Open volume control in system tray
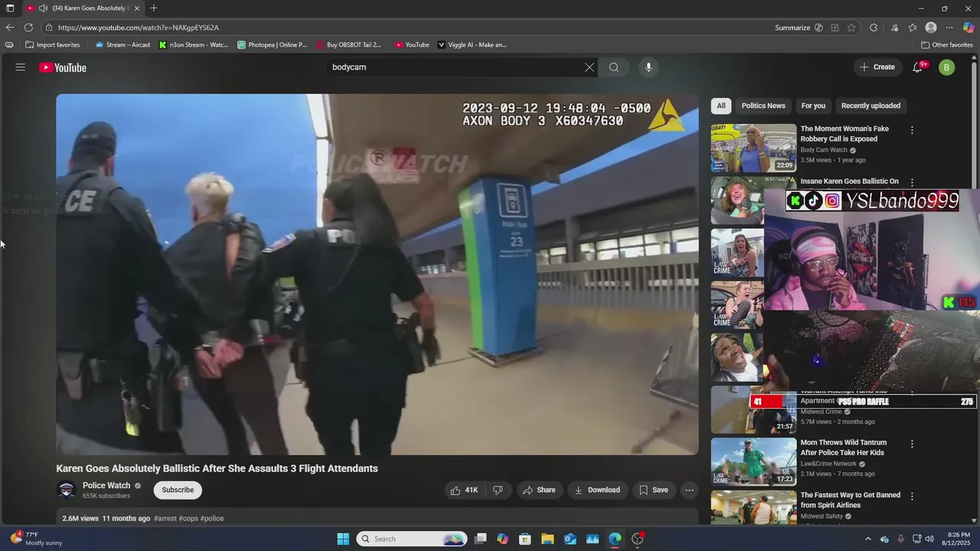The width and height of the screenshot is (980, 551). 929,539
